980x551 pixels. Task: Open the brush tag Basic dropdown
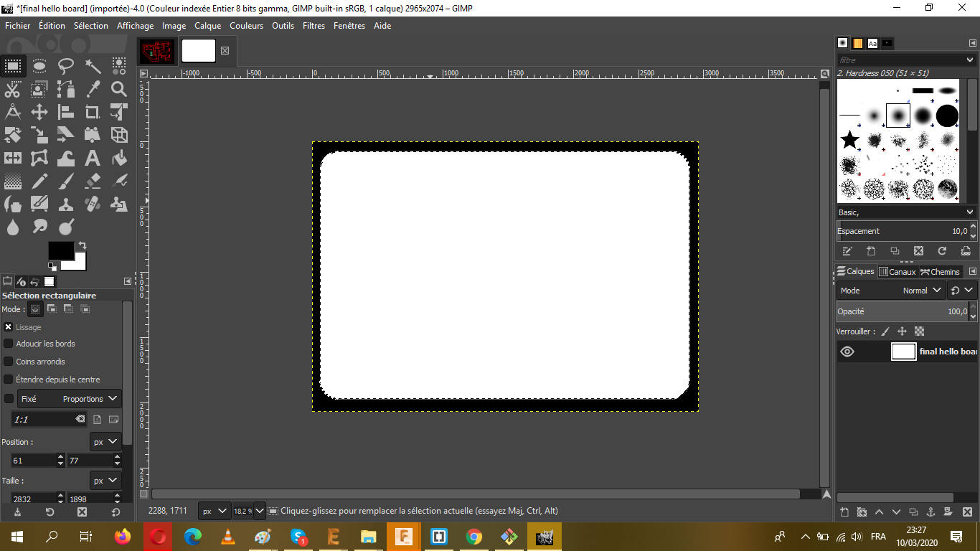907,212
